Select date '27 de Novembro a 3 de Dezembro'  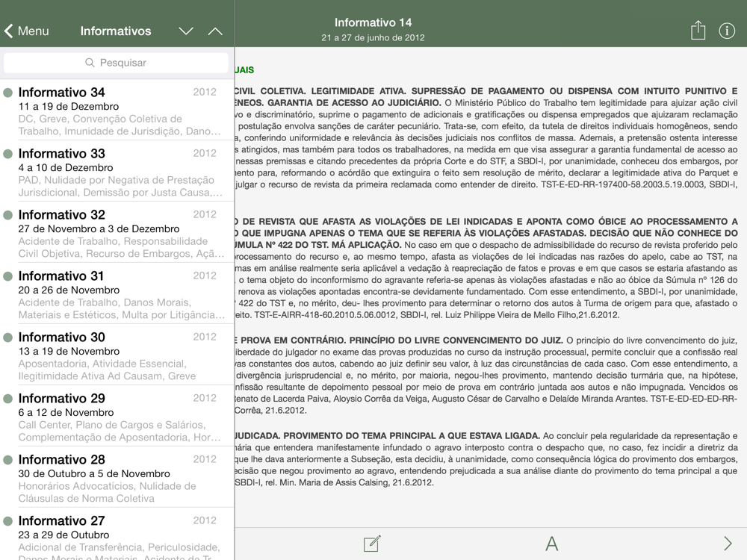click(99, 228)
